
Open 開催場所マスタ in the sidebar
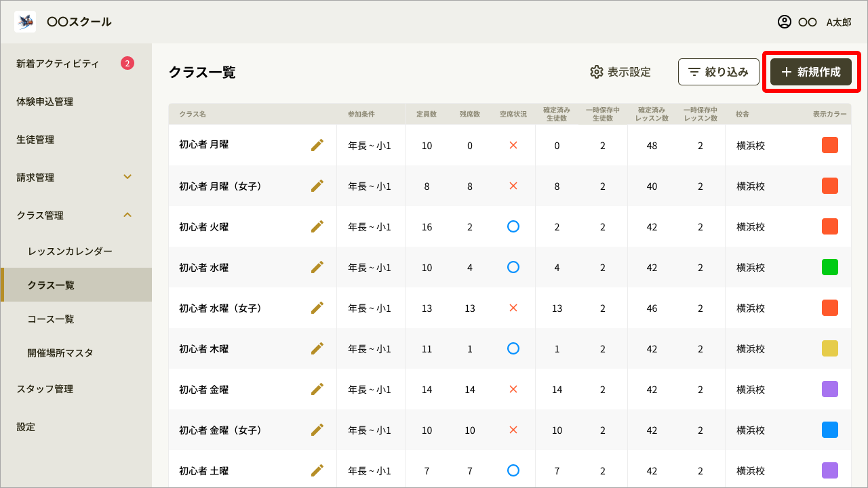pyautogui.click(x=60, y=352)
